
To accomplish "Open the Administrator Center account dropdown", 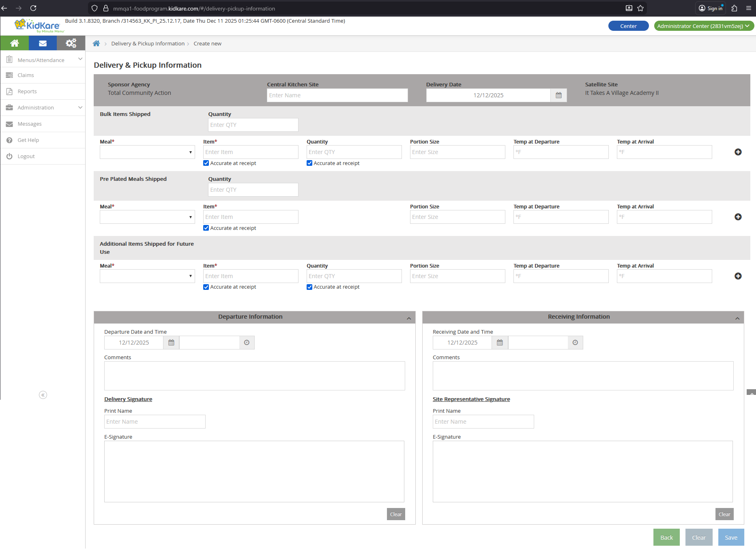I will (x=704, y=26).
